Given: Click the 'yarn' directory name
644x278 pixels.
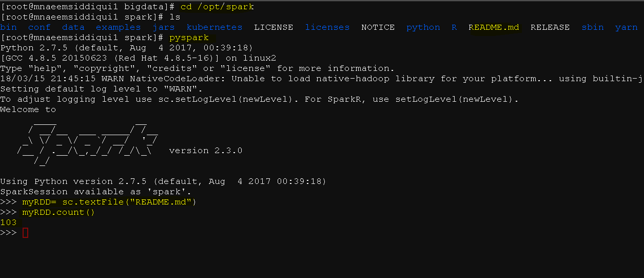Looking at the screenshot, I should [627, 27].
